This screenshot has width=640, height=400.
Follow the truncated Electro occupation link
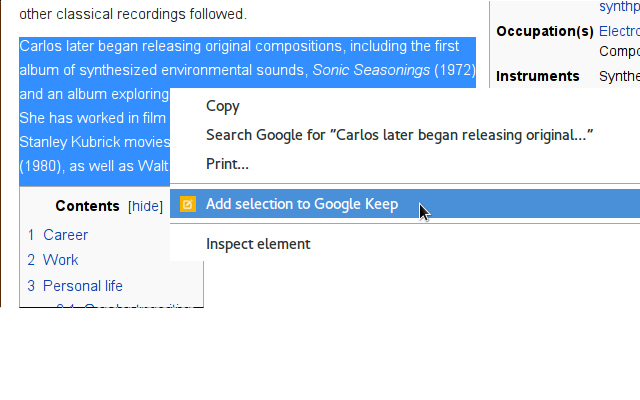(x=619, y=31)
